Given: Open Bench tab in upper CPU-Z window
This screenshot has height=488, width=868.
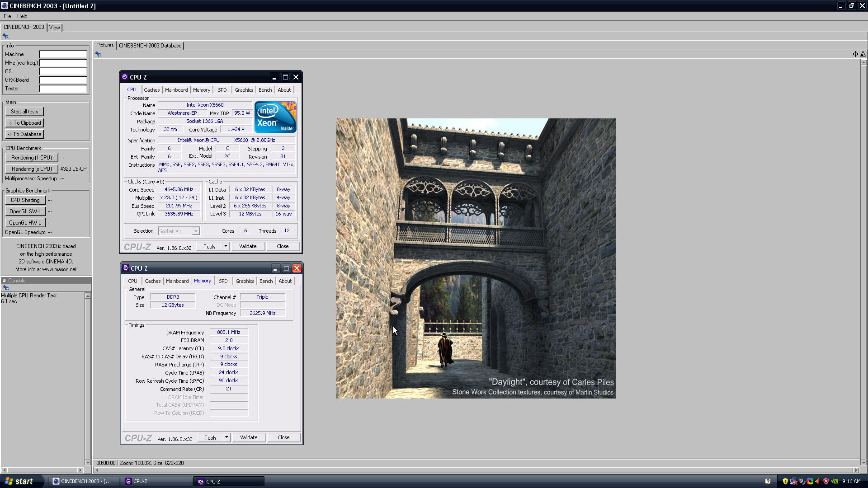Looking at the screenshot, I should 265,90.
